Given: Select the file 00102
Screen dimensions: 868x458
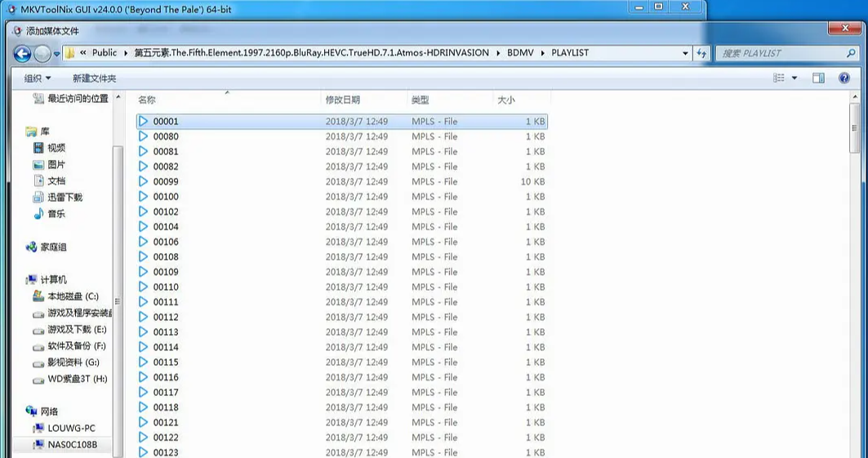Looking at the screenshot, I should [341, 211].
